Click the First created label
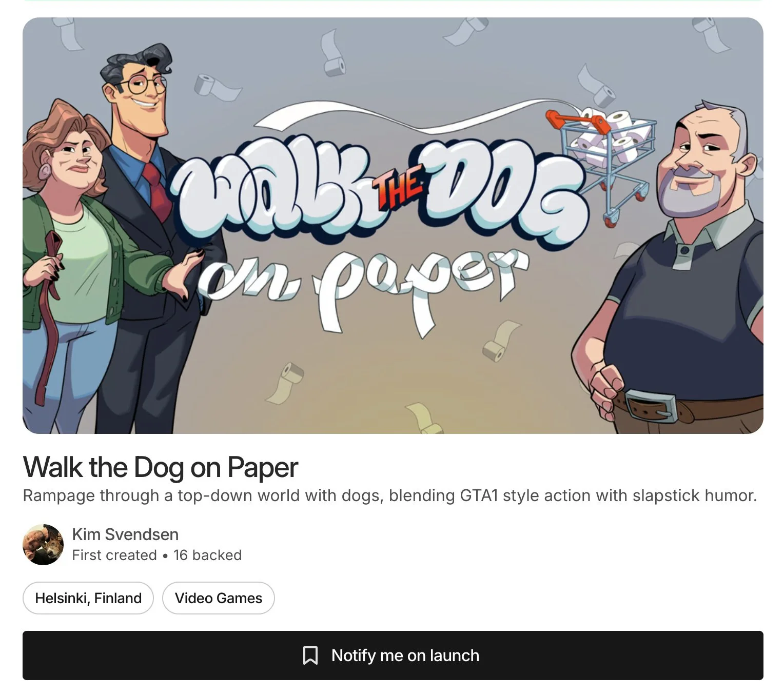The width and height of the screenshot is (784, 696). [x=114, y=555]
